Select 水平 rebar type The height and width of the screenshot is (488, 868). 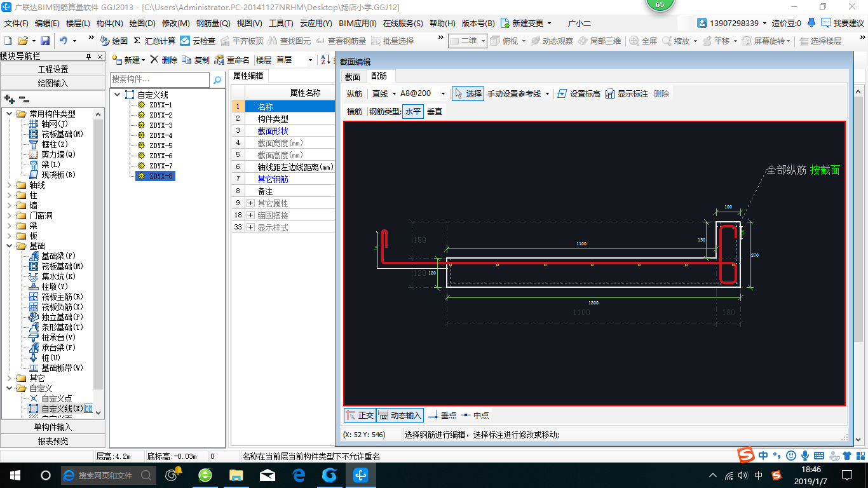click(413, 111)
